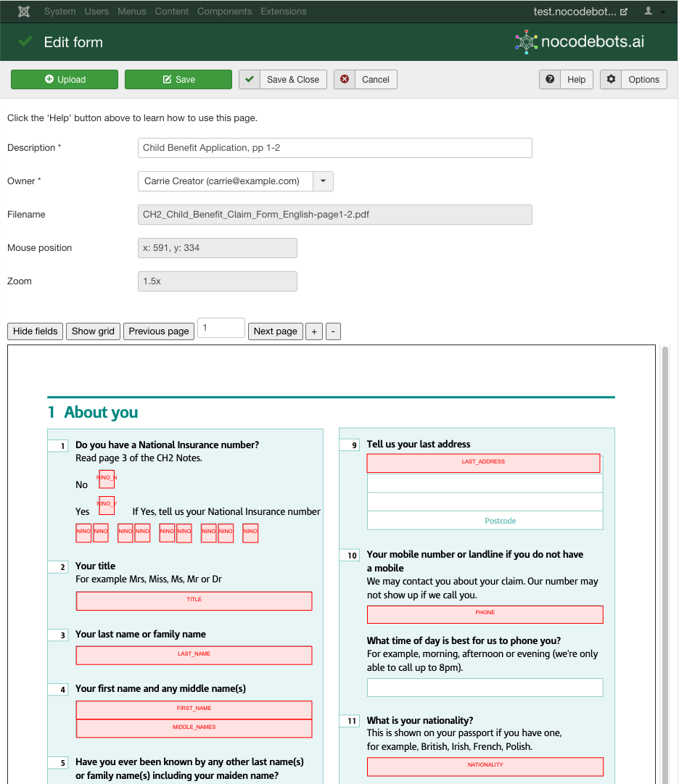The height and width of the screenshot is (784, 679).
Task: Click the Upload button
Action: 65,80
